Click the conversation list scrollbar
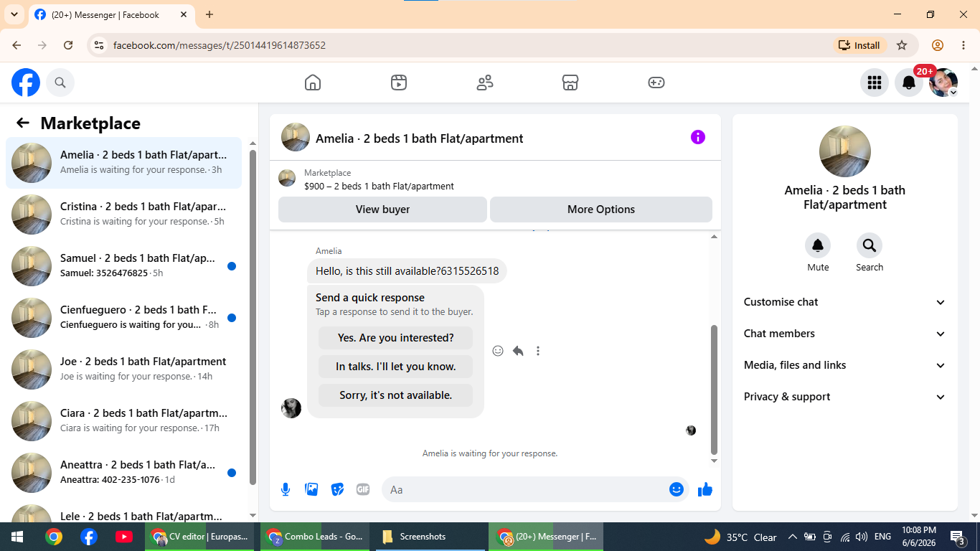This screenshot has height=551, width=980. click(253, 317)
